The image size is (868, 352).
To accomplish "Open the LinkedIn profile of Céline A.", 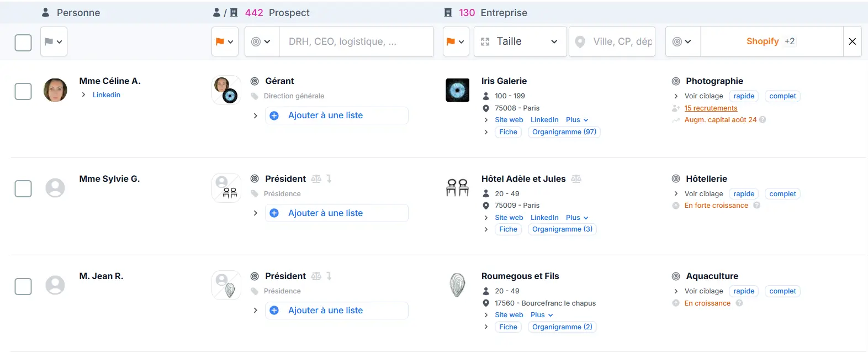I will tap(106, 94).
